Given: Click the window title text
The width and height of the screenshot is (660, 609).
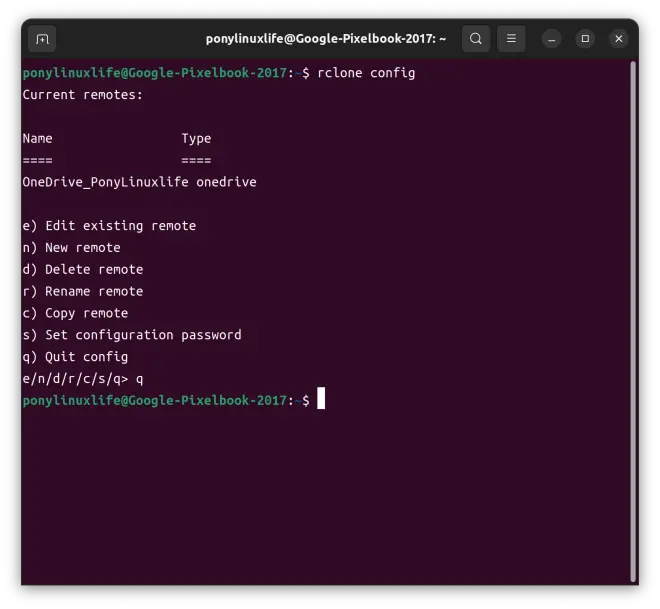Looking at the screenshot, I should [x=326, y=39].
